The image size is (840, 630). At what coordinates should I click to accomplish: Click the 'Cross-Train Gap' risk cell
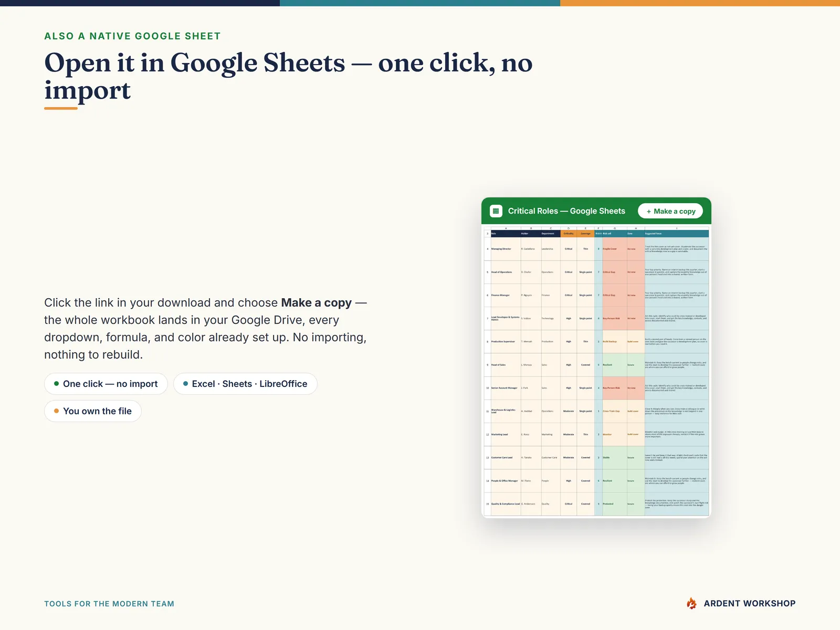click(x=614, y=411)
